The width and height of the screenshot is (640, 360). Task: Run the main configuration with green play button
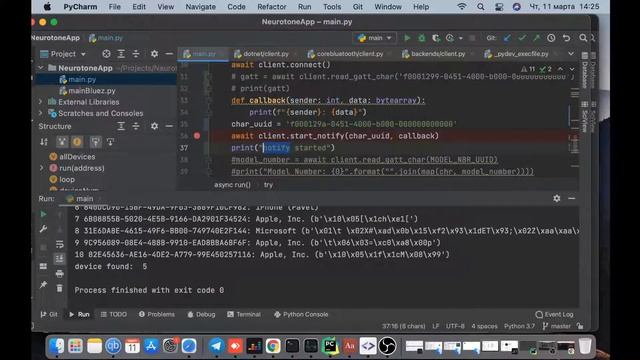407,38
